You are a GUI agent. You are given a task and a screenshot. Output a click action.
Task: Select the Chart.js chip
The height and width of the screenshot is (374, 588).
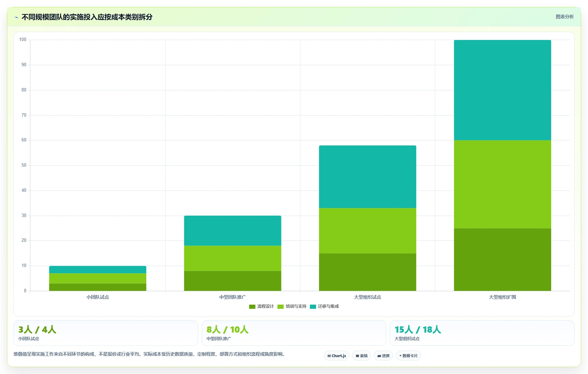[x=337, y=356]
